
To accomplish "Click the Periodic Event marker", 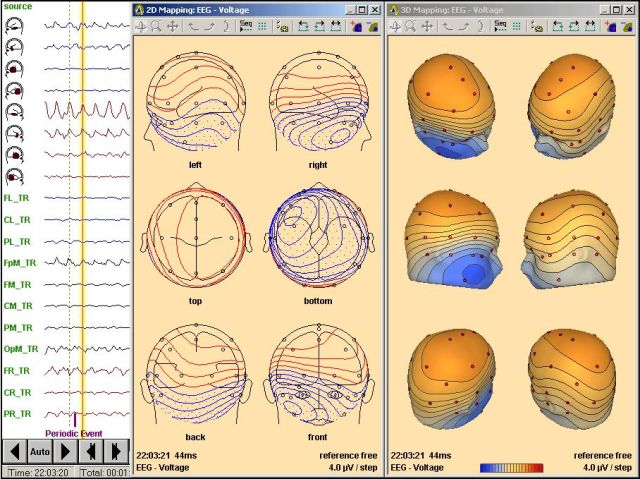I will 75,432.
